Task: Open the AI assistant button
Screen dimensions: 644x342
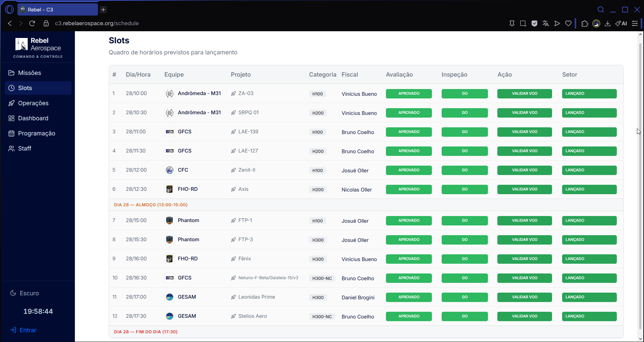Action: click(621, 23)
